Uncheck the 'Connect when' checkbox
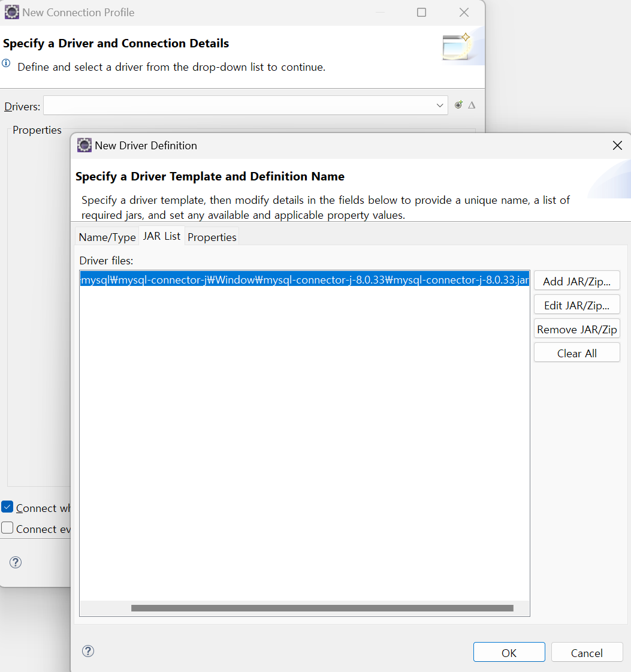Image resolution: width=631 pixels, height=672 pixels. click(x=7, y=507)
